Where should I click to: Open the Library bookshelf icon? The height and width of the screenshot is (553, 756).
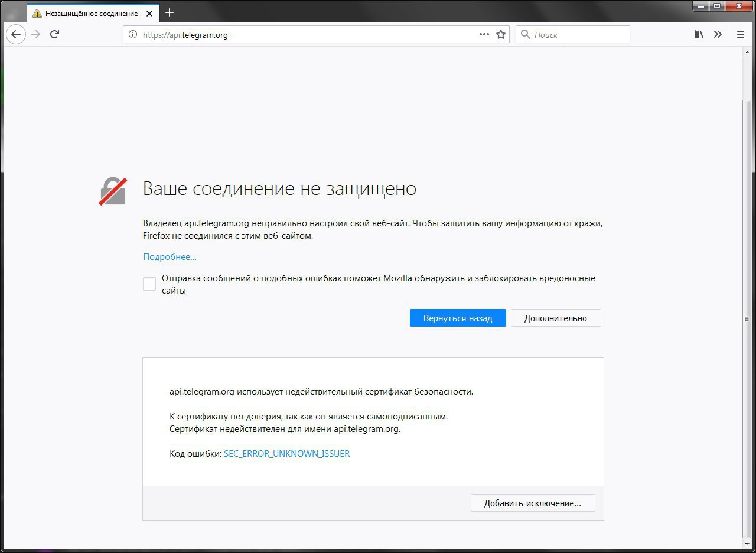click(x=699, y=34)
